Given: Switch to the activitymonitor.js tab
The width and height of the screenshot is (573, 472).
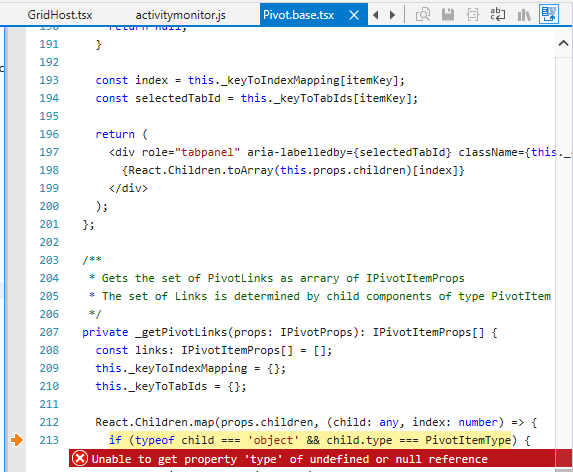Looking at the screenshot, I should tap(181, 15).
